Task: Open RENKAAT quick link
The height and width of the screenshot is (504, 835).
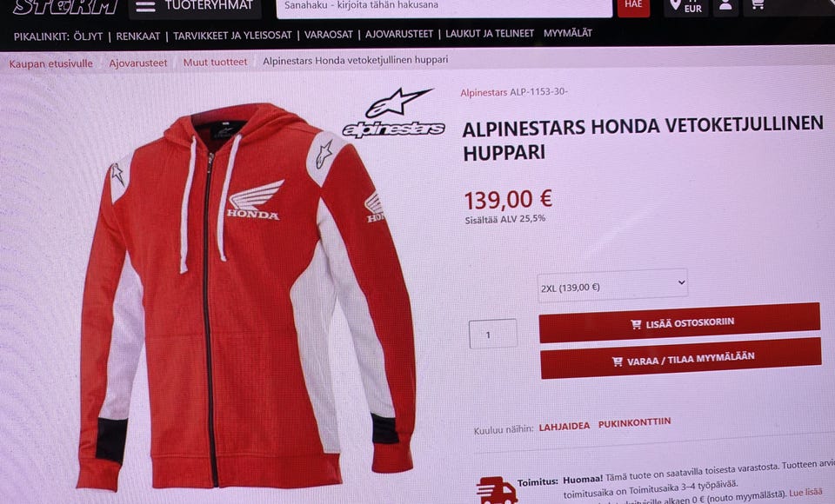Action: [x=138, y=36]
